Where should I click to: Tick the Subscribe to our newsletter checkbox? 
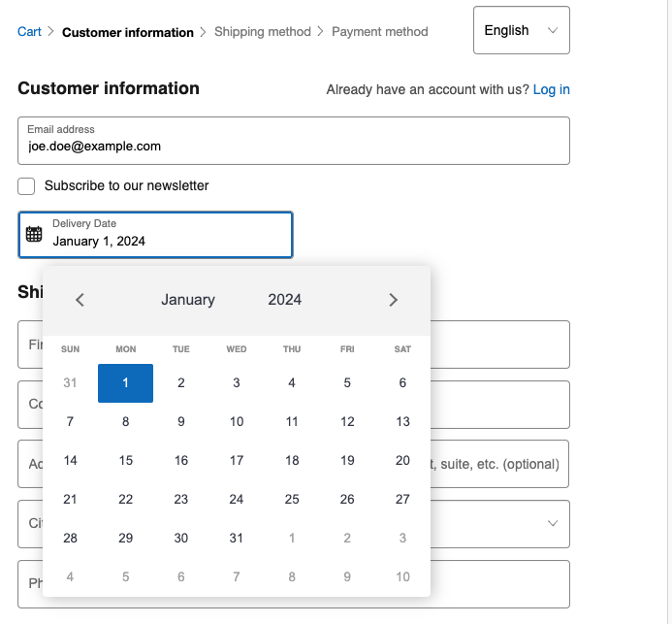26,187
